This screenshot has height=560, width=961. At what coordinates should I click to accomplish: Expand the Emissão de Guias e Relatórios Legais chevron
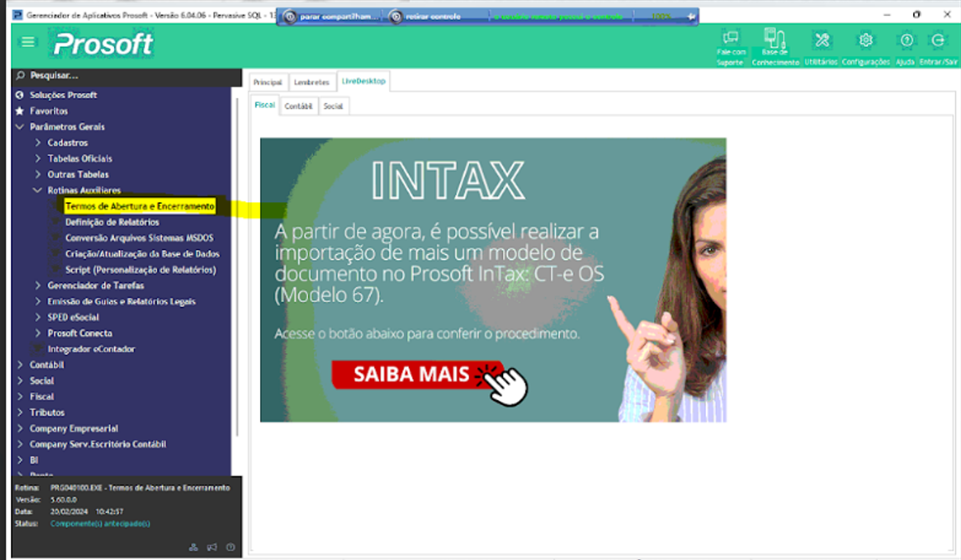(38, 302)
